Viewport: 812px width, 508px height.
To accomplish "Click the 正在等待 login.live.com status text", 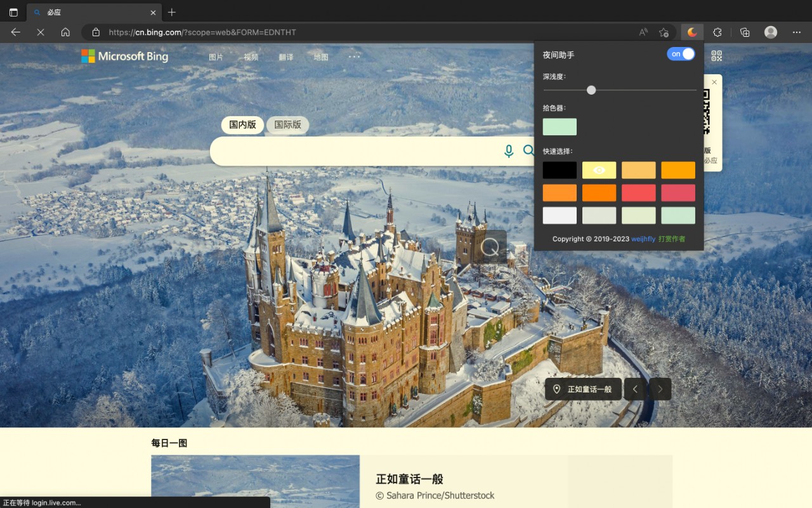I will click(x=42, y=503).
